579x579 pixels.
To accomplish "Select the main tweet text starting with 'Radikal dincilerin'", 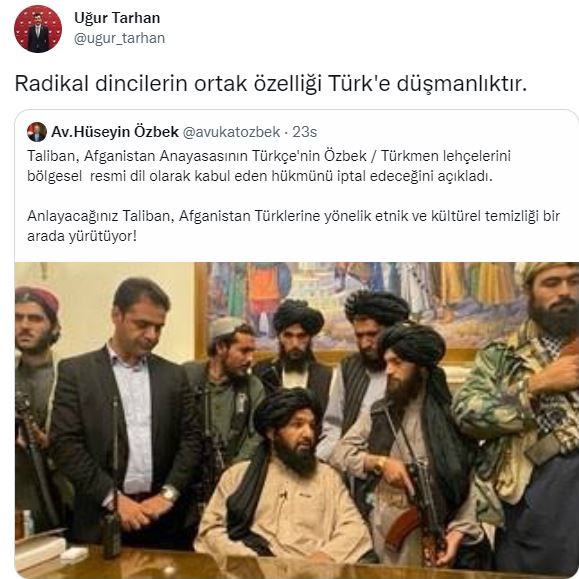I will point(271,84).
